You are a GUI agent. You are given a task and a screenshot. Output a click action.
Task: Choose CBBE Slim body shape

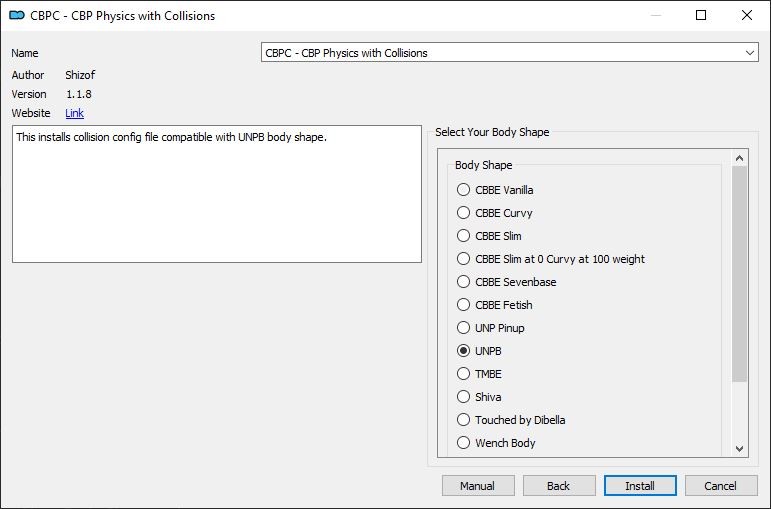click(x=489, y=236)
